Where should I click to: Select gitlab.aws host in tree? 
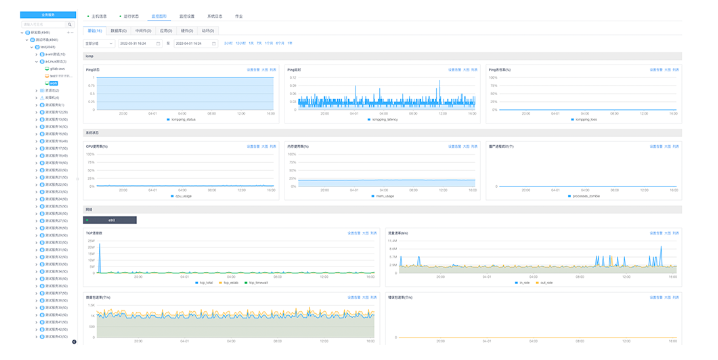click(x=57, y=69)
